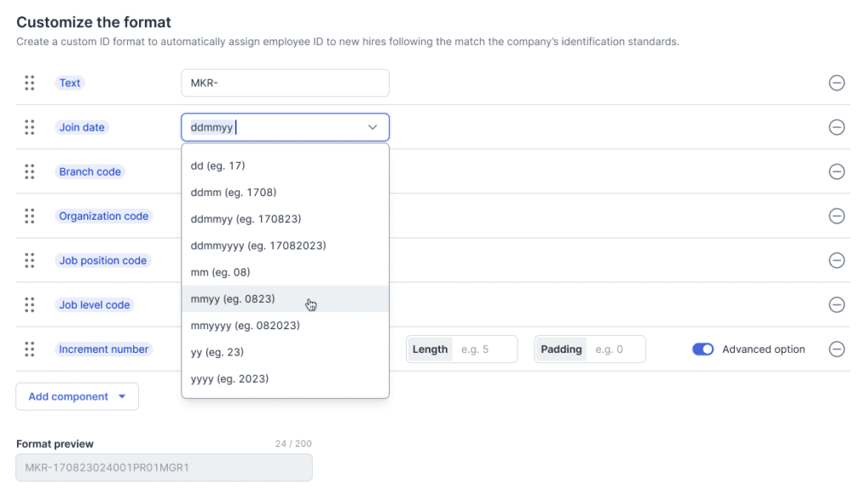This screenshot has height=503, width=868.
Task: Select dd (eg. 17) from list
Action: (x=218, y=165)
